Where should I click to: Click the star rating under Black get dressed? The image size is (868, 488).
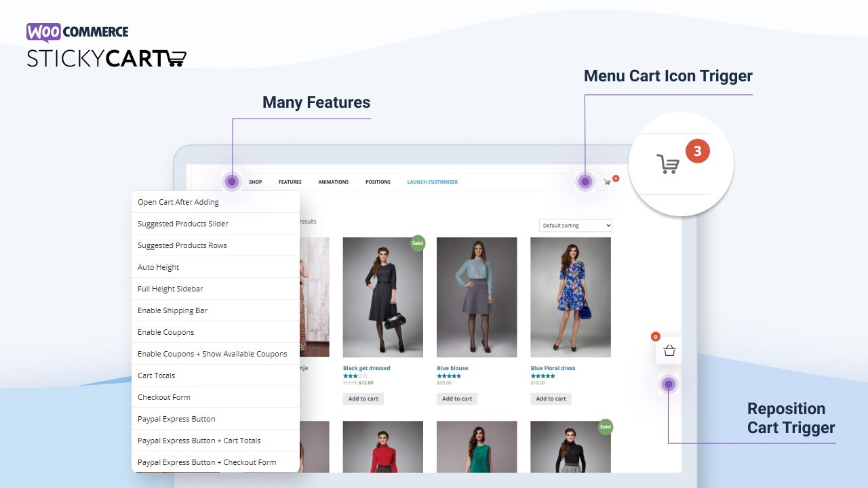point(355,376)
